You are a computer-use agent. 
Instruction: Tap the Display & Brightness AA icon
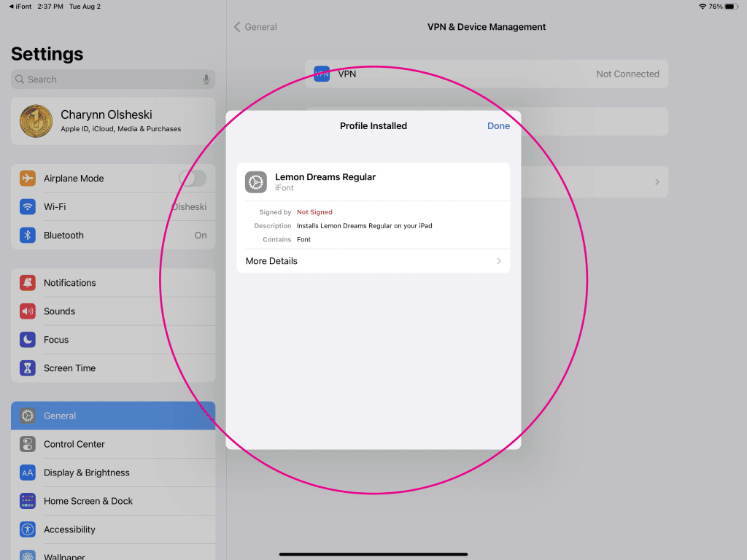coord(28,472)
